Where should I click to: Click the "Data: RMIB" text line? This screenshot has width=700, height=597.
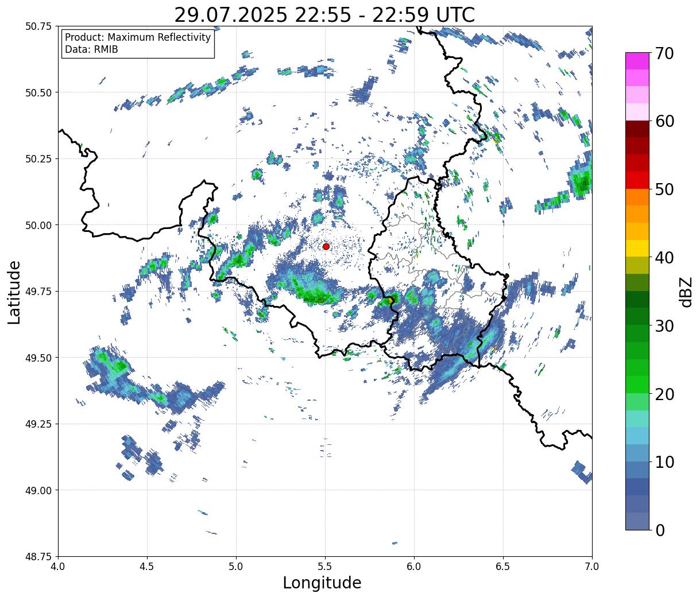(91, 49)
